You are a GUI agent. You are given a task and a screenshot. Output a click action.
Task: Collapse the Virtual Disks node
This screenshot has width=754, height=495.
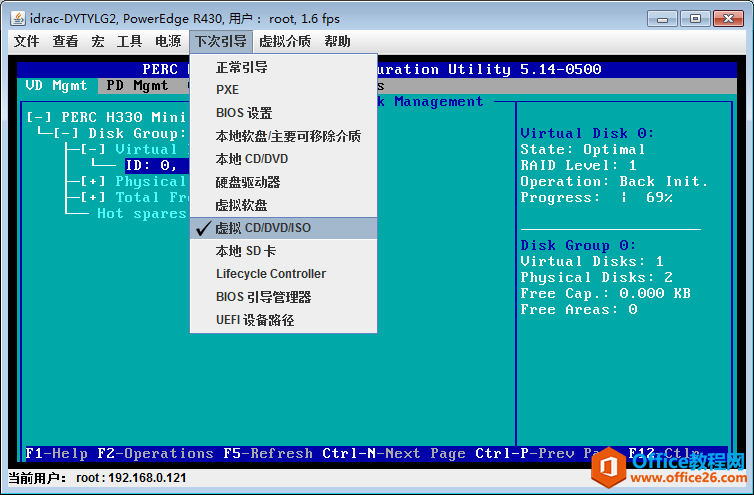[93, 149]
